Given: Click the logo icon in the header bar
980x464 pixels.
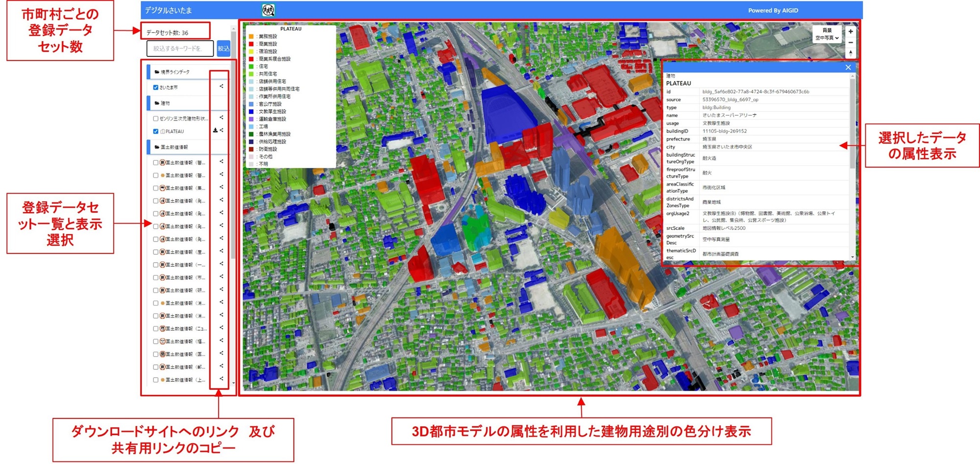Looking at the screenshot, I should [x=268, y=10].
